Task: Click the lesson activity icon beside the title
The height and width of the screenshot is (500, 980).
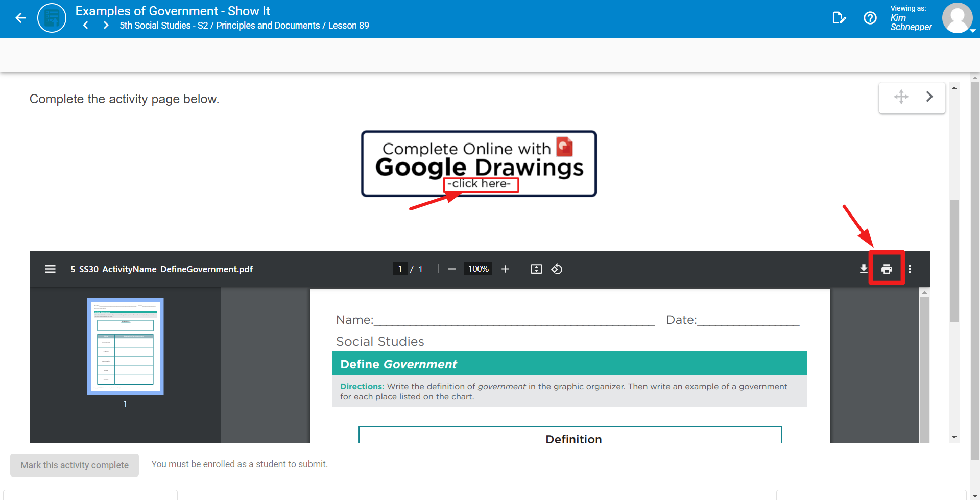Action: (52, 18)
